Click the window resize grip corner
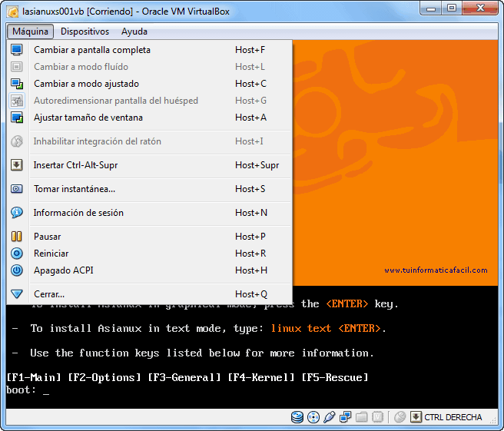This screenshot has width=504, height=431. (493, 419)
